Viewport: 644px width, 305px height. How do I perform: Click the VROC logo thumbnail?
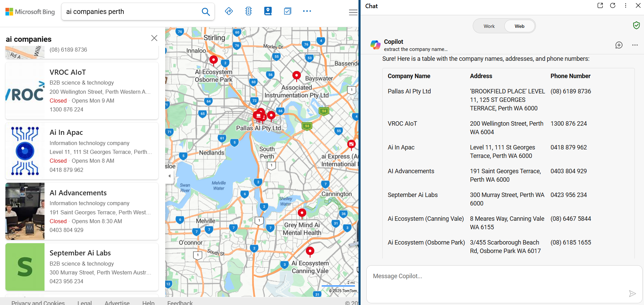(x=25, y=91)
